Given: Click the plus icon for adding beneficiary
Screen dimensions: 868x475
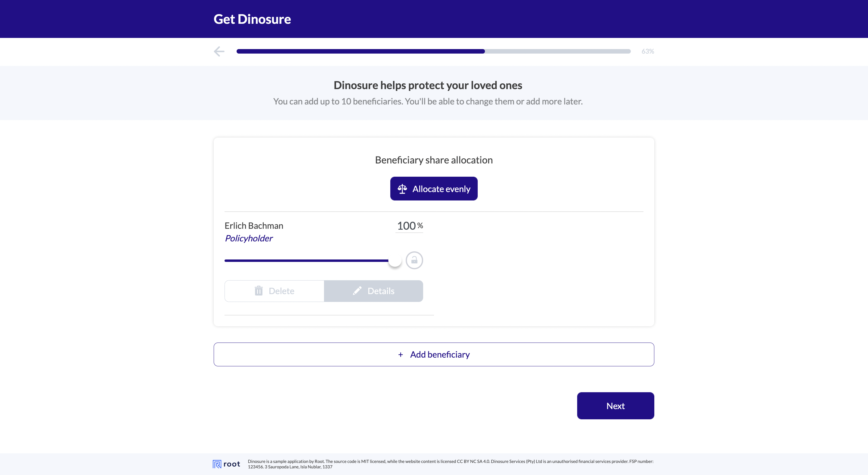Looking at the screenshot, I should click(400, 355).
